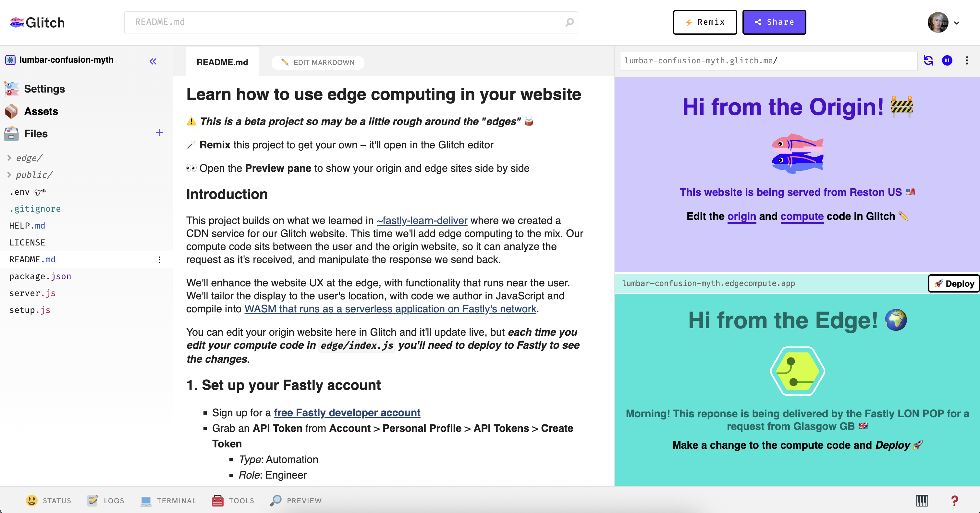
Task: Click the search magnifier icon
Action: 569,22
